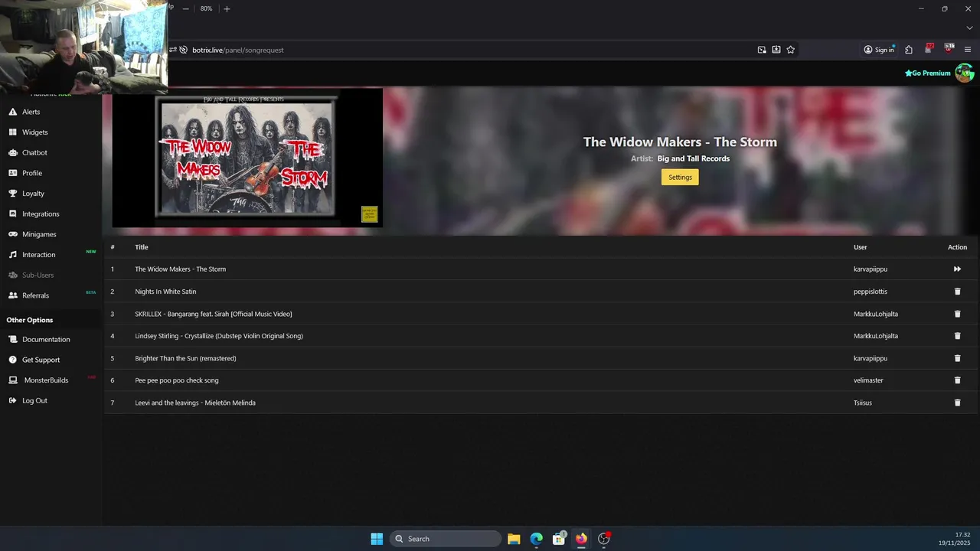Screen dimensions: 980x551
Task: Click the extension icon with 12 badge
Action: tap(929, 49)
